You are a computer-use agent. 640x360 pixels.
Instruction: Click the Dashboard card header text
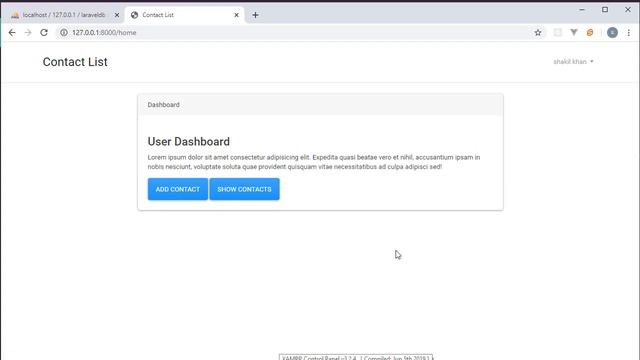(163, 105)
